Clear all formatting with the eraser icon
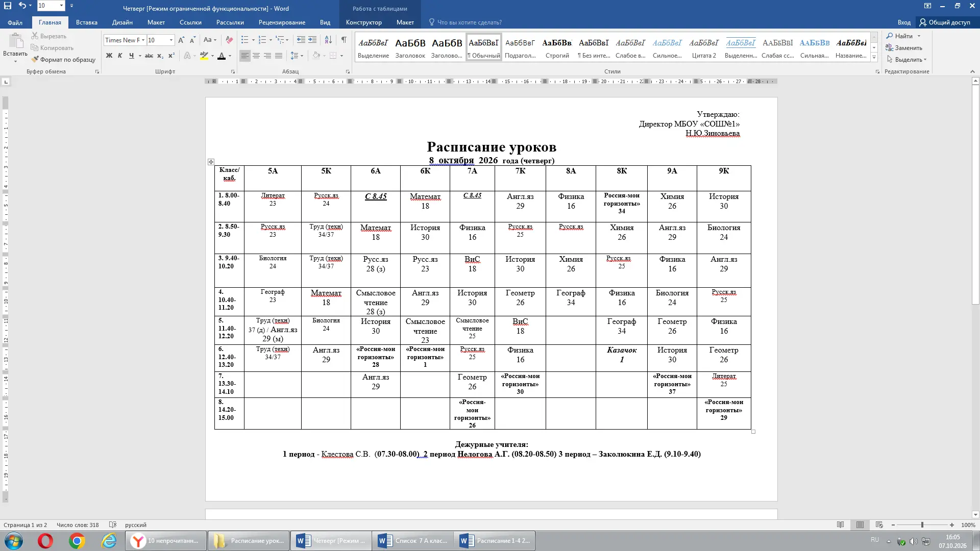 coord(229,40)
